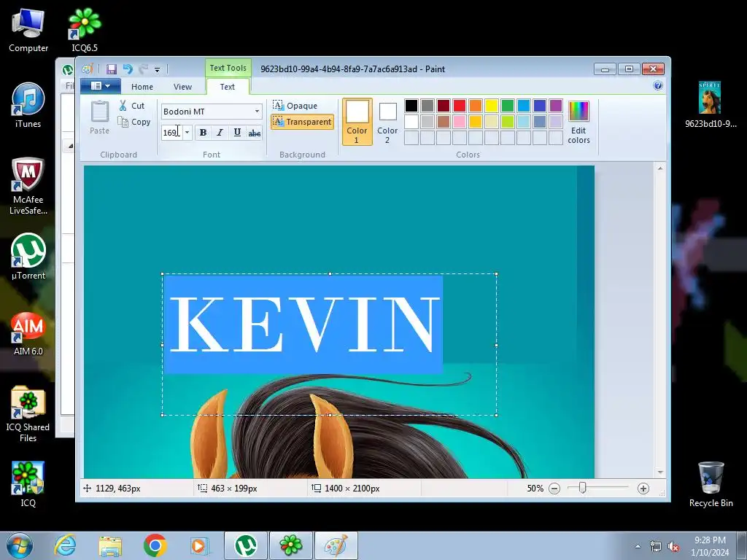Screen dimensions: 747x560
Task: Pick the red color swatch
Action: [460, 105]
